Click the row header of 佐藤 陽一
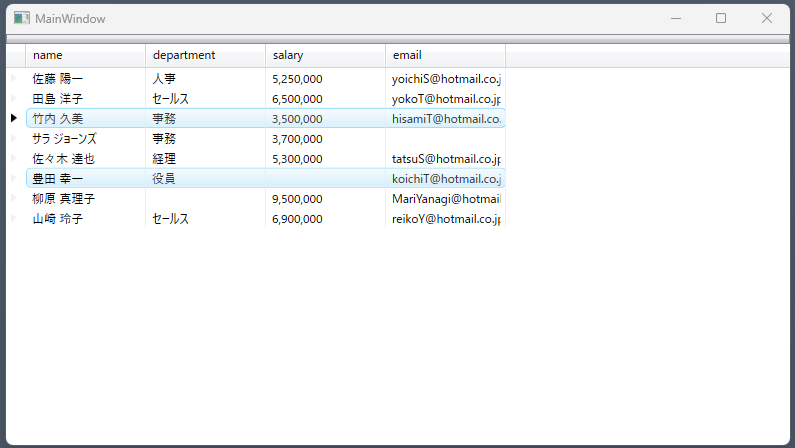The height and width of the screenshot is (448, 795). 16,79
